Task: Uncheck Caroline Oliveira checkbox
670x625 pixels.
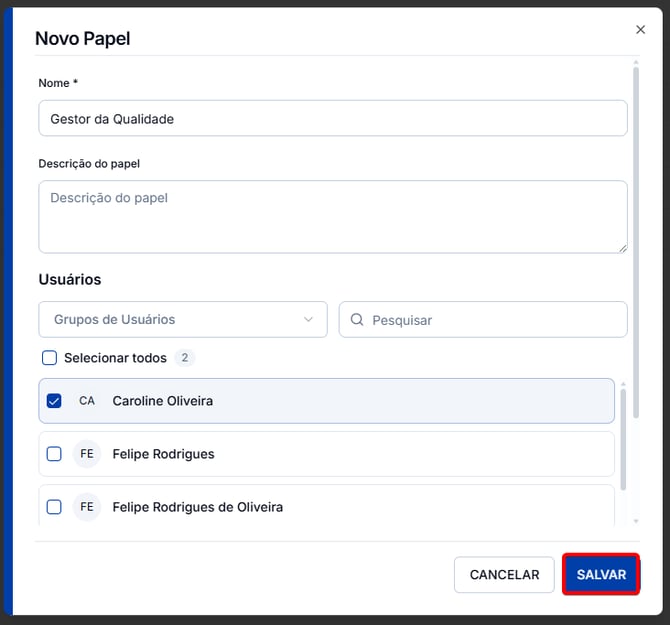Action: [54, 401]
